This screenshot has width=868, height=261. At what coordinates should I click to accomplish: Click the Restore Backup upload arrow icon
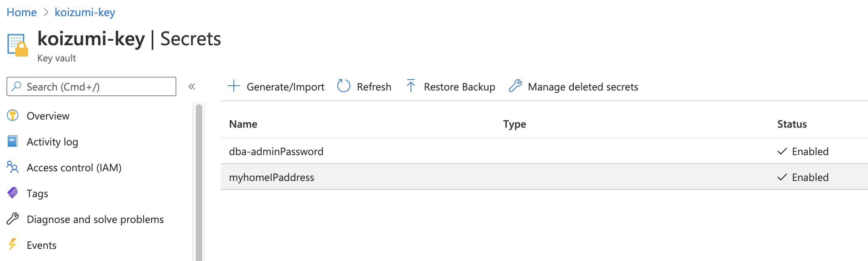tap(411, 86)
